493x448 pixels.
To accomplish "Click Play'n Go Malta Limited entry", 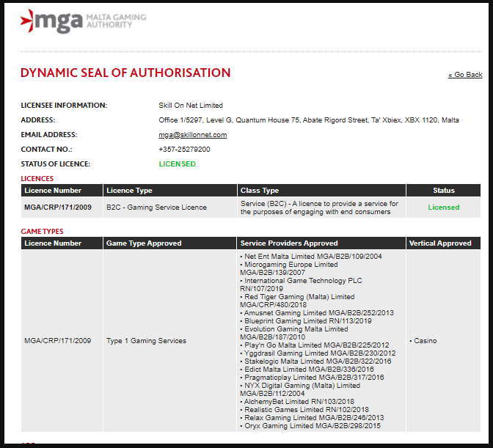I will 315,345.
